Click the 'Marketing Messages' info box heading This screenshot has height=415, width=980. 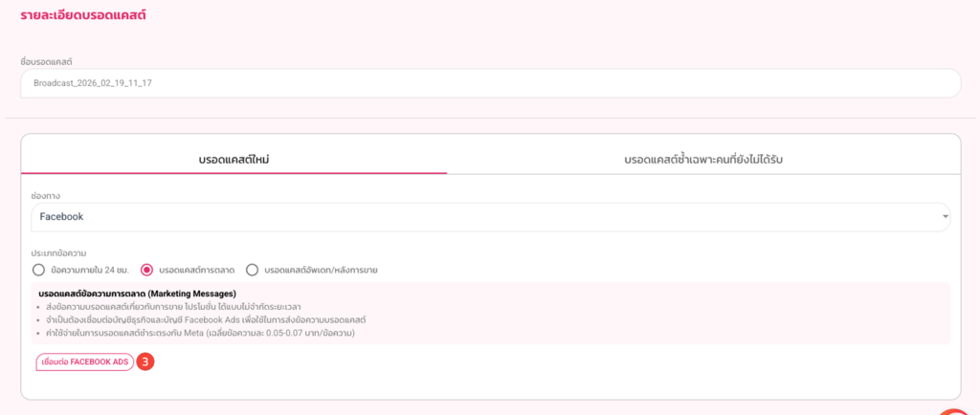pos(137,293)
